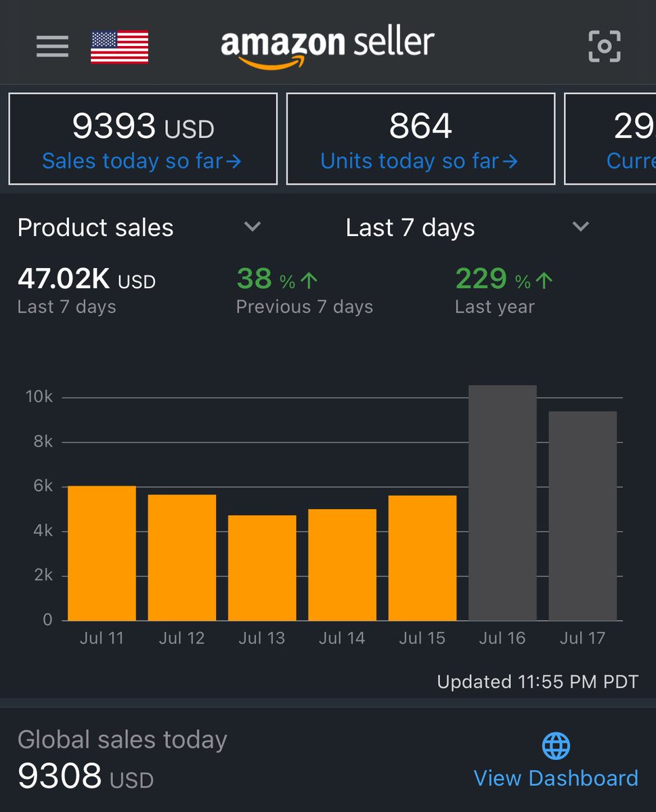This screenshot has width=656, height=812.
Task: Select the Jul 13 sales bar
Action: [262, 568]
